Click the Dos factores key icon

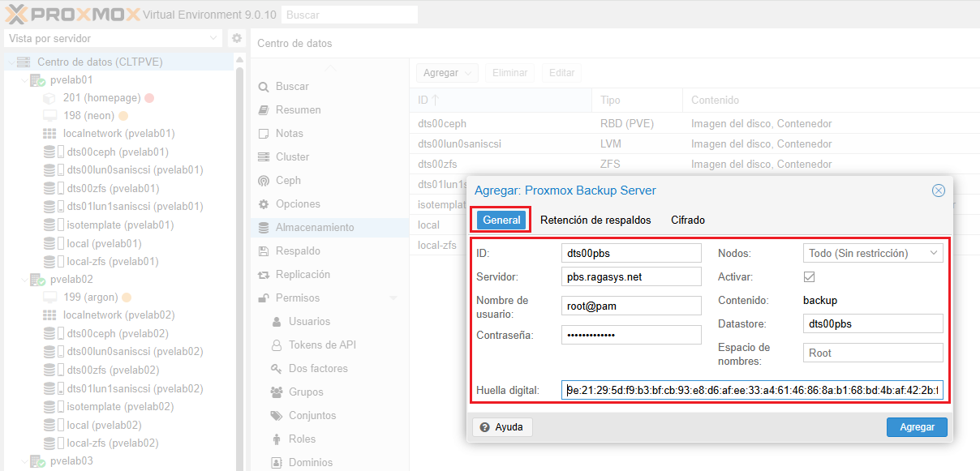pyautogui.click(x=276, y=369)
